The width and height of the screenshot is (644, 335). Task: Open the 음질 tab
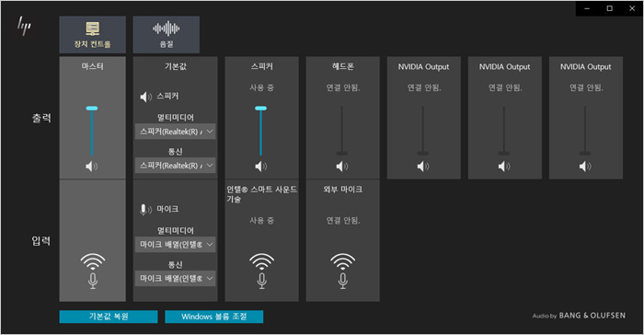pyautogui.click(x=167, y=35)
